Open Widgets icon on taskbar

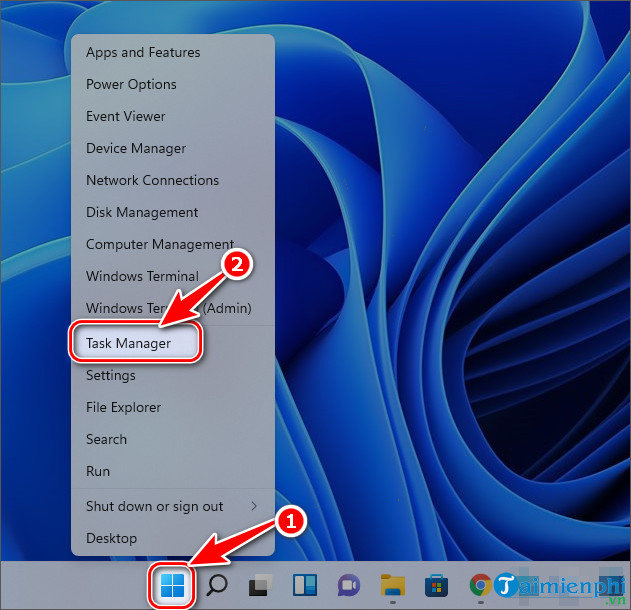click(x=305, y=585)
